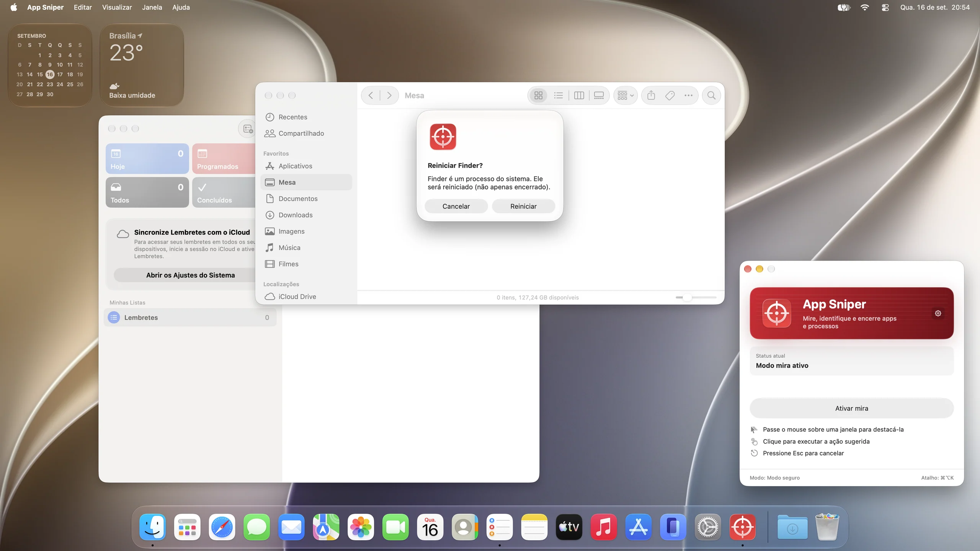Open the Visualizar menu
This screenshot has height=551, width=980.
coord(117,7)
